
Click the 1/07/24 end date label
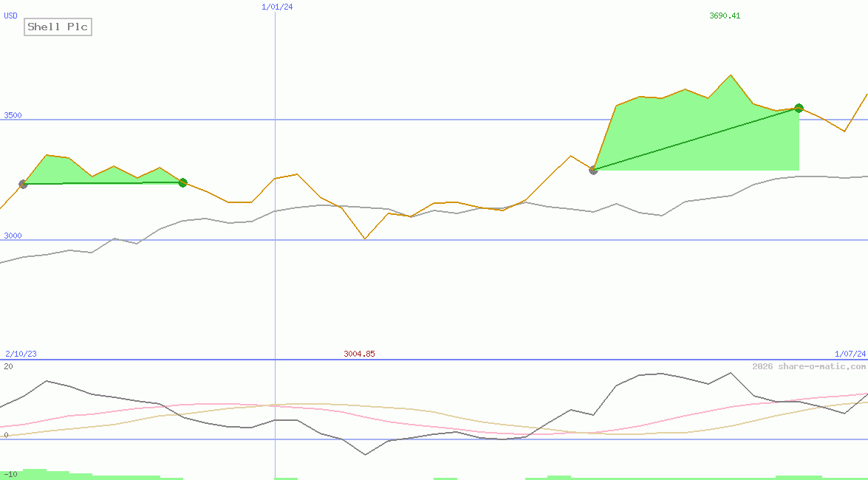pyautogui.click(x=850, y=354)
